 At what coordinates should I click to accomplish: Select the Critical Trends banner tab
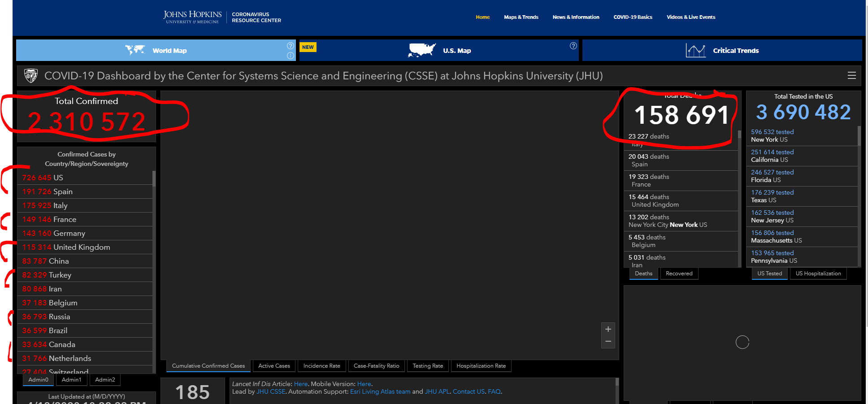coord(722,50)
